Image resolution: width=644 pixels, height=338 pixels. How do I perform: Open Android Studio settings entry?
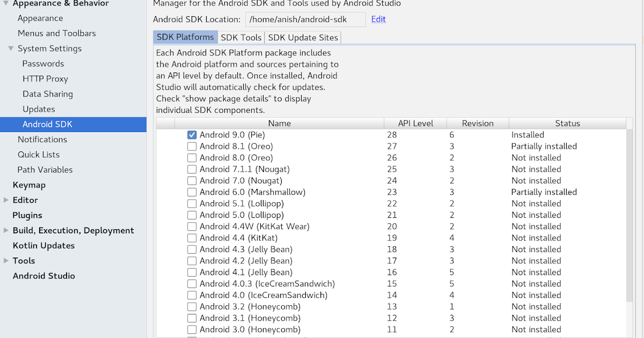[44, 276]
